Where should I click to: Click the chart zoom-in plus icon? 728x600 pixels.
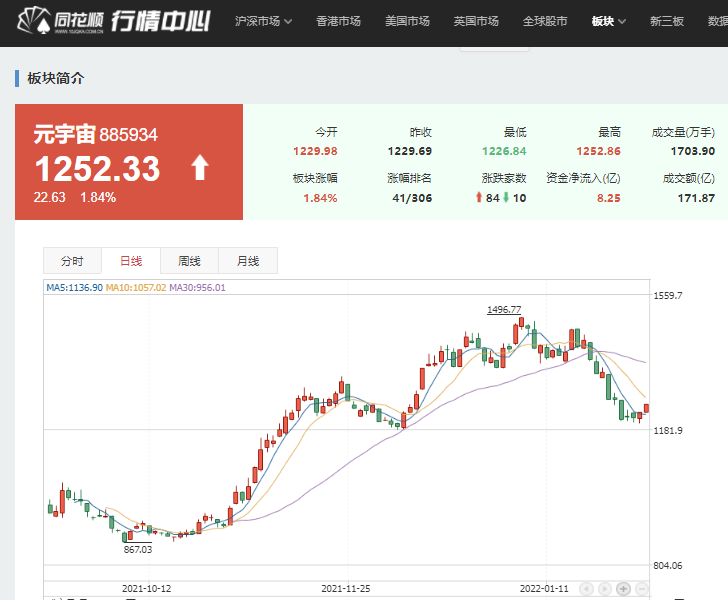tap(624, 589)
